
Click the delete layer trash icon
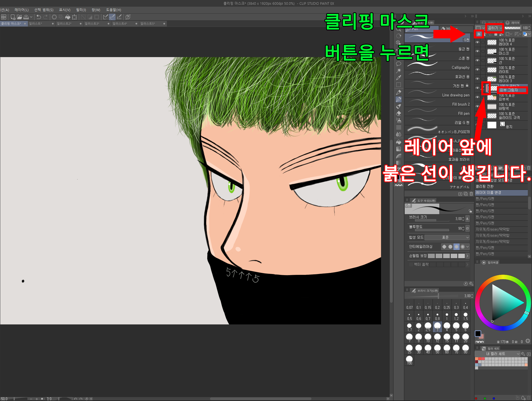point(529,168)
